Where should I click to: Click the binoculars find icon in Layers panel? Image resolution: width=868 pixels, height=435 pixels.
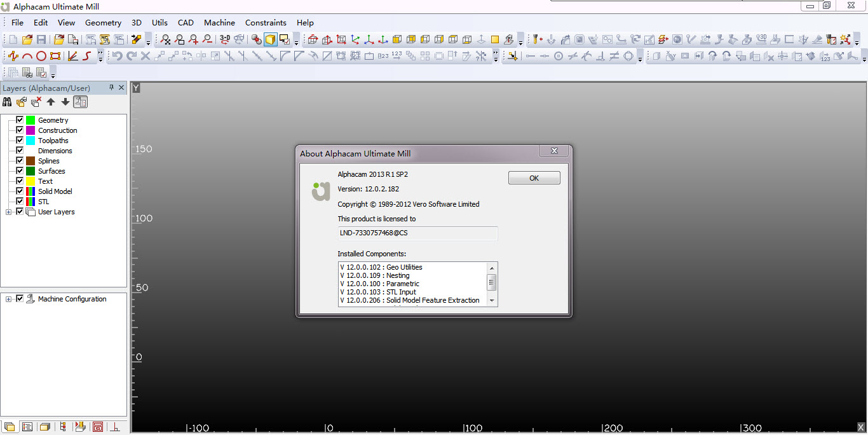8,102
